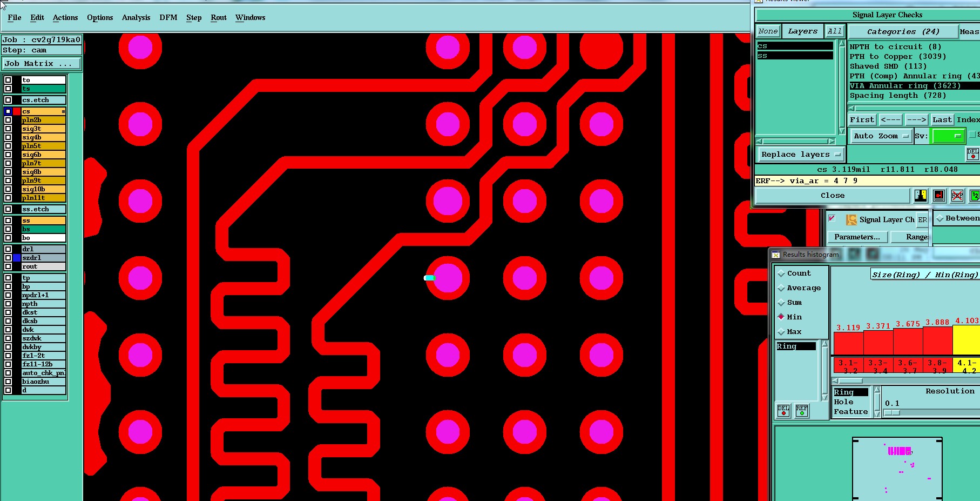Click the Close button in Results viewer
Image resolution: width=980 pixels, height=501 pixels.
[833, 196]
